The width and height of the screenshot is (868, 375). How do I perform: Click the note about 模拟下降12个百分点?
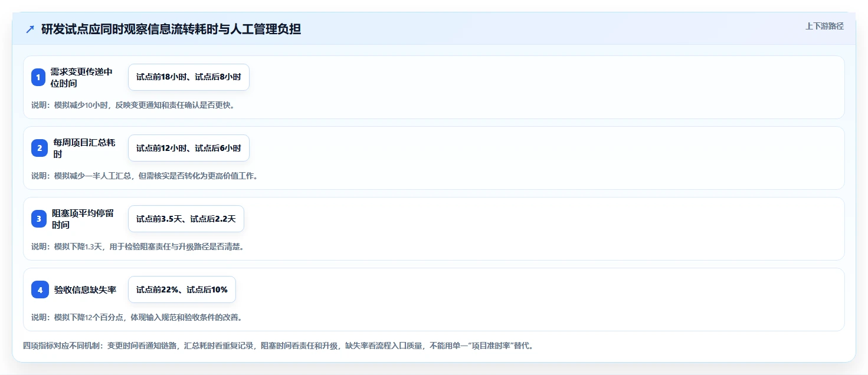(x=137, y=317)
